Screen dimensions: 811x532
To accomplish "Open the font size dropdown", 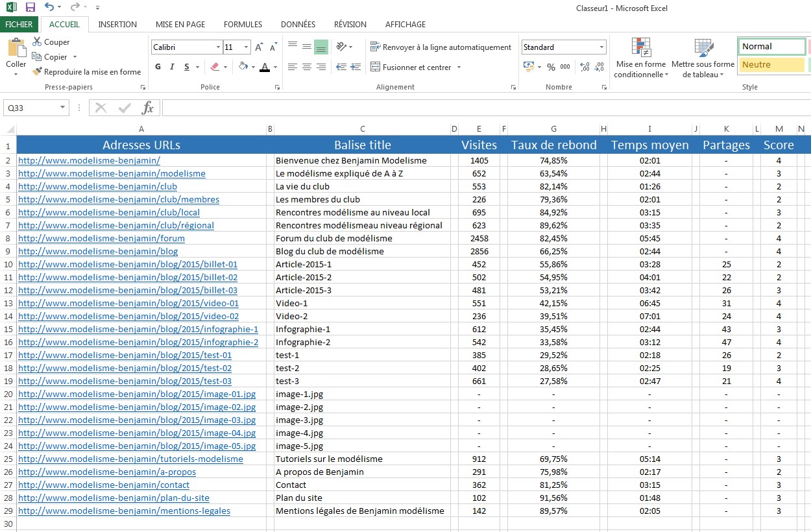I will pyautogui.click(x=247, y=47).
